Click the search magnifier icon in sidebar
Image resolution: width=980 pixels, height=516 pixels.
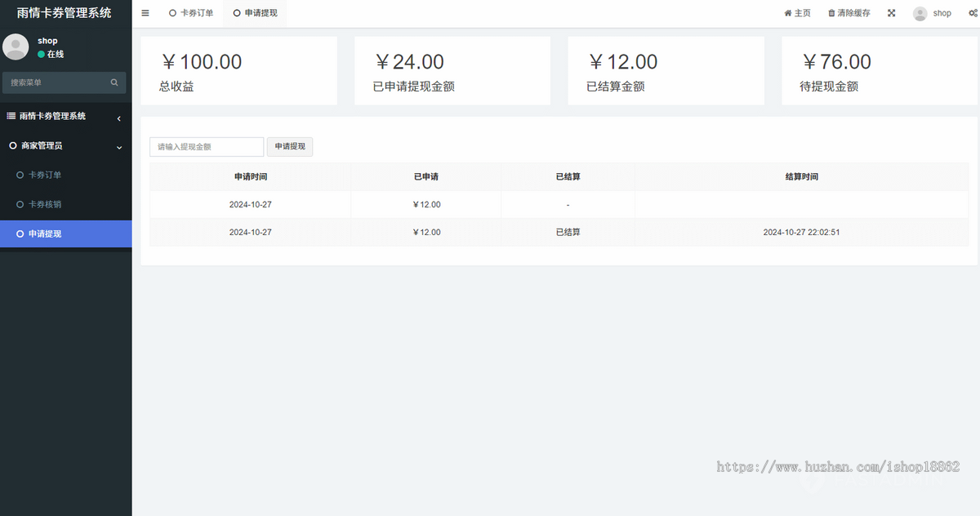click(x=114, y=82)
